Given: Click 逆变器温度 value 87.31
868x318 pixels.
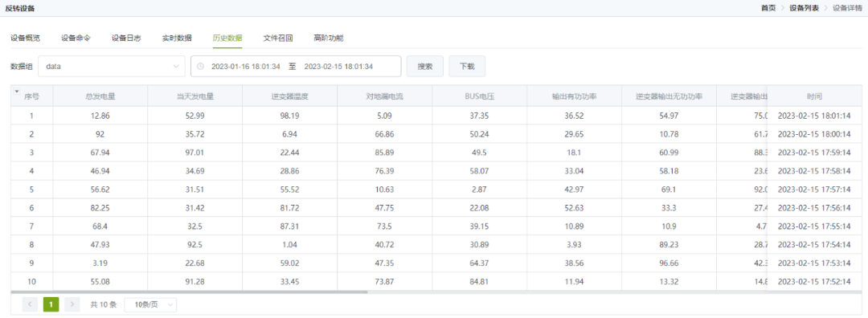Looking at the screenshot, I should 289,226.
